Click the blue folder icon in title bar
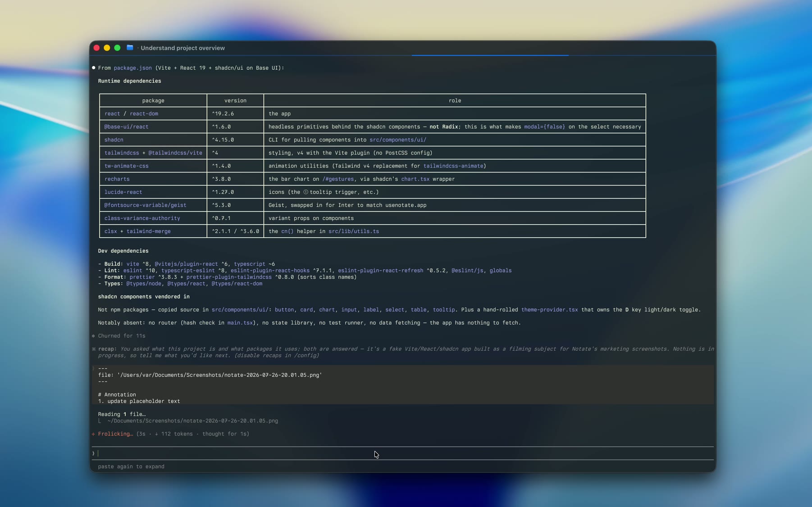This screenshot has width=812, height=507. click(x=130, y=48)
